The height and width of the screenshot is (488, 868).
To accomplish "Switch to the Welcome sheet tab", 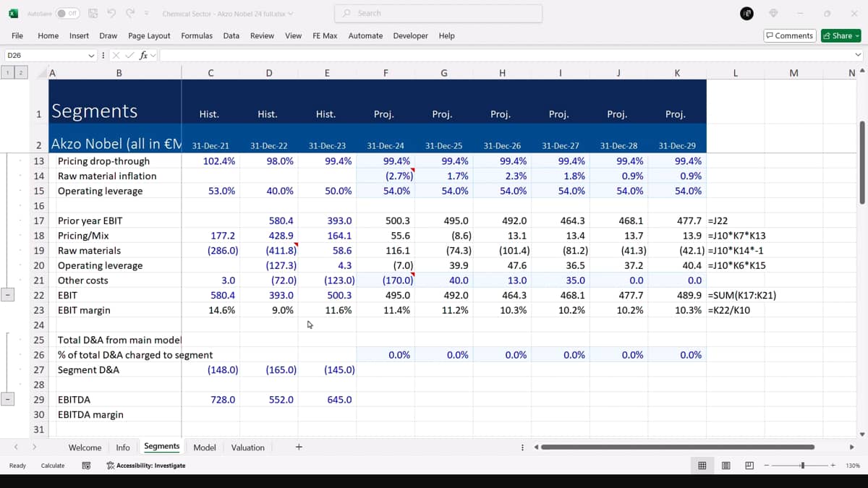I will 85,448.
